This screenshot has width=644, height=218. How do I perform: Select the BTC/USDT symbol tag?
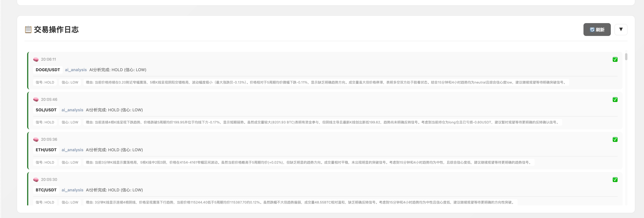point(46,190)
